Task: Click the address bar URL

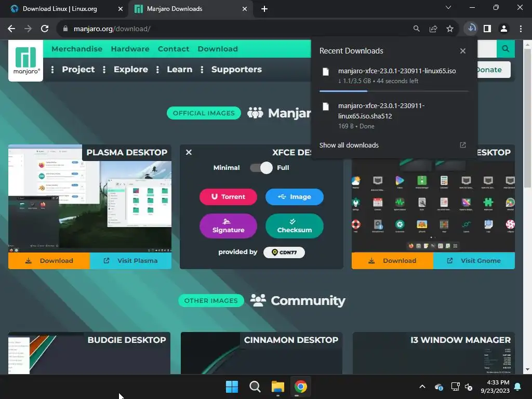Action: coord(112,29)
